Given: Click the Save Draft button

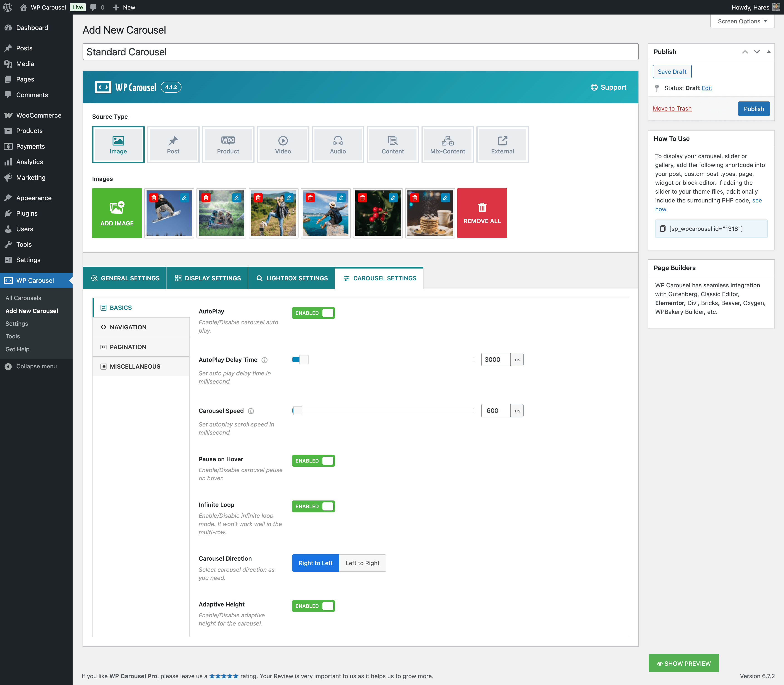Looking at the screenshot, I should (672, 71).
